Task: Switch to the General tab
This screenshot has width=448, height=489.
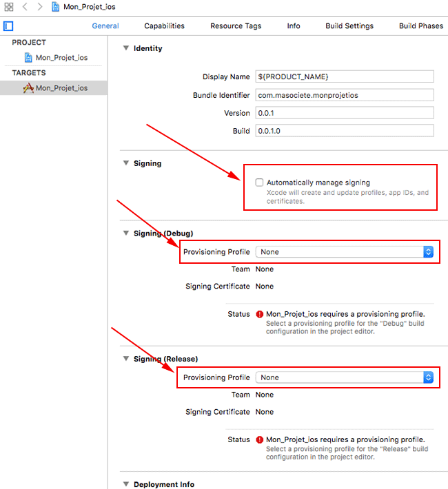Action: coord(105,26)
